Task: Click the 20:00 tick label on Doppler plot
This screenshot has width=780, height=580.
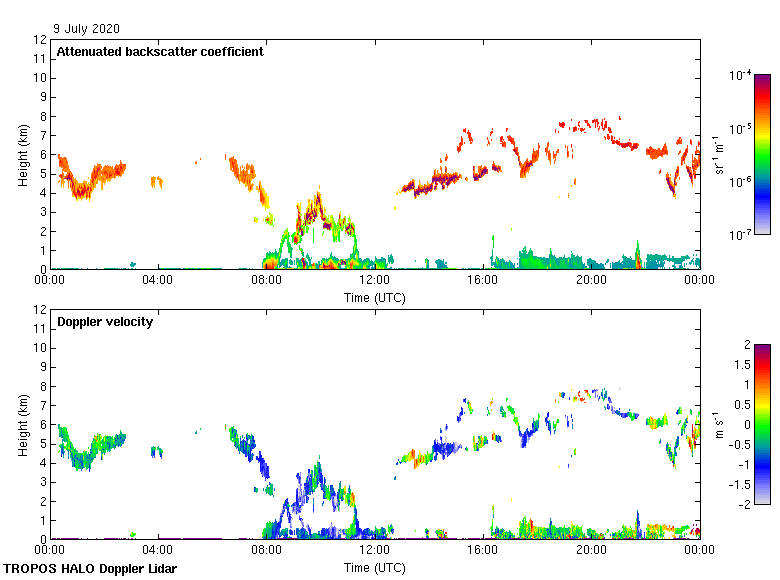Action: click(591, 551)
